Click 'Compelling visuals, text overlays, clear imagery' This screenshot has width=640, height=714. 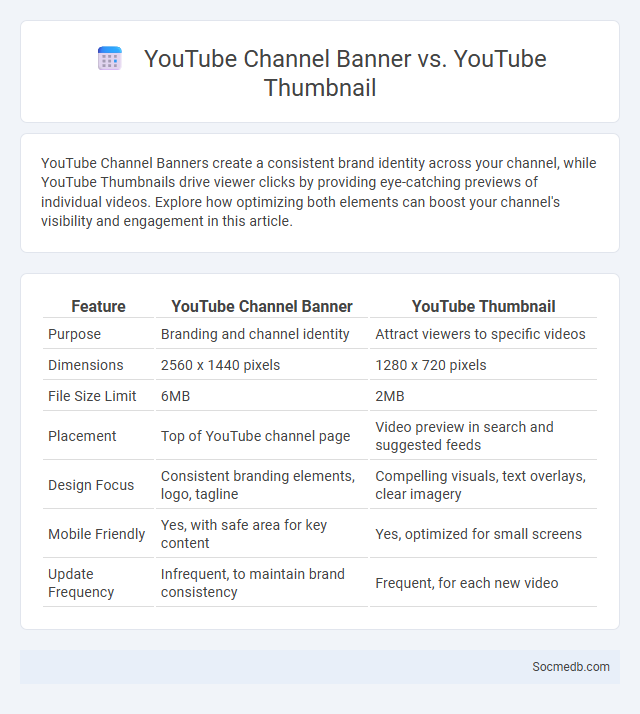point(481,485)
